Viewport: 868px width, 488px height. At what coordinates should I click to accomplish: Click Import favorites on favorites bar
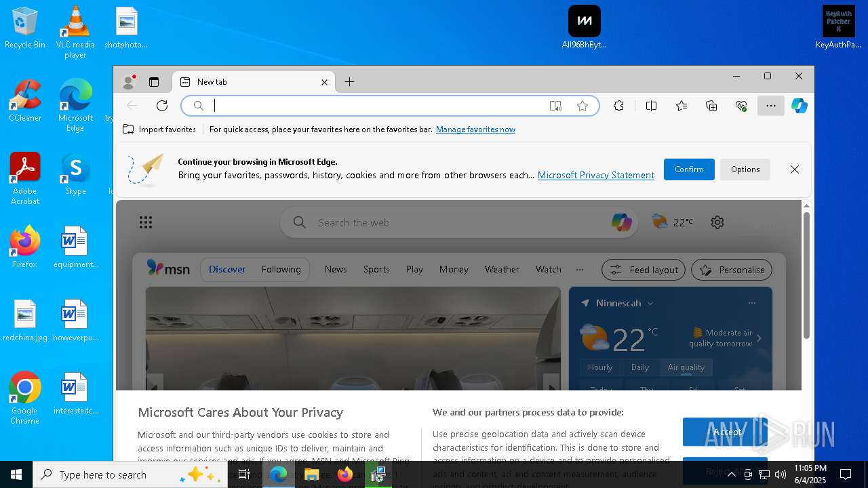pyautogui.click(x=159, y=129)
